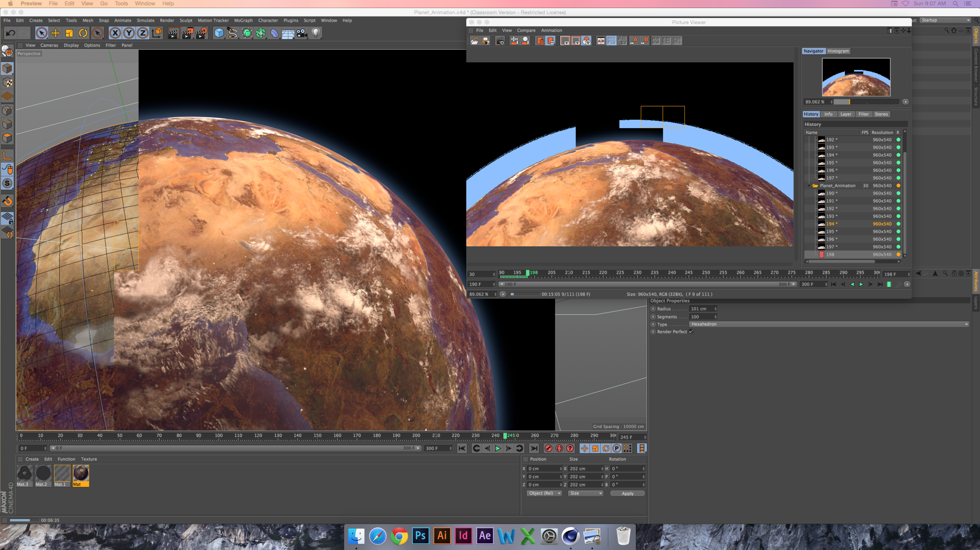
Task: Open Texture menu in material manager
Action: [x=89, y=459]
